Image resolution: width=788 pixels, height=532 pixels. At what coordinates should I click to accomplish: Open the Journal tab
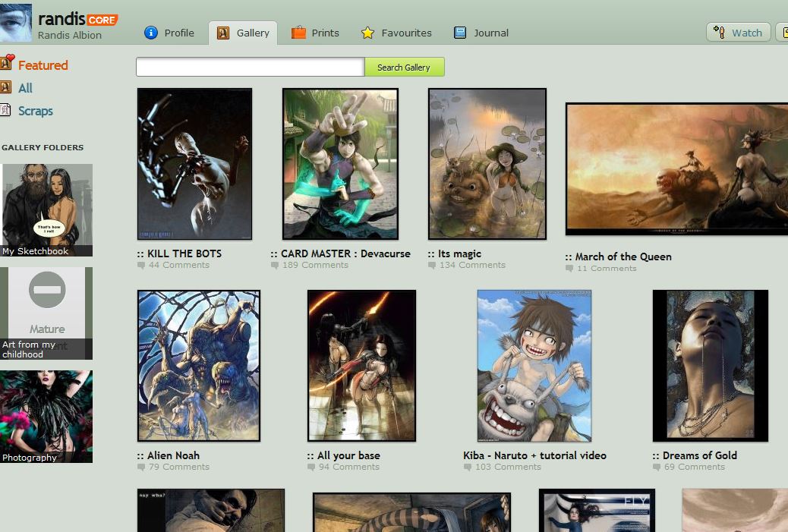pyautogui.click(x=481, y=33)
